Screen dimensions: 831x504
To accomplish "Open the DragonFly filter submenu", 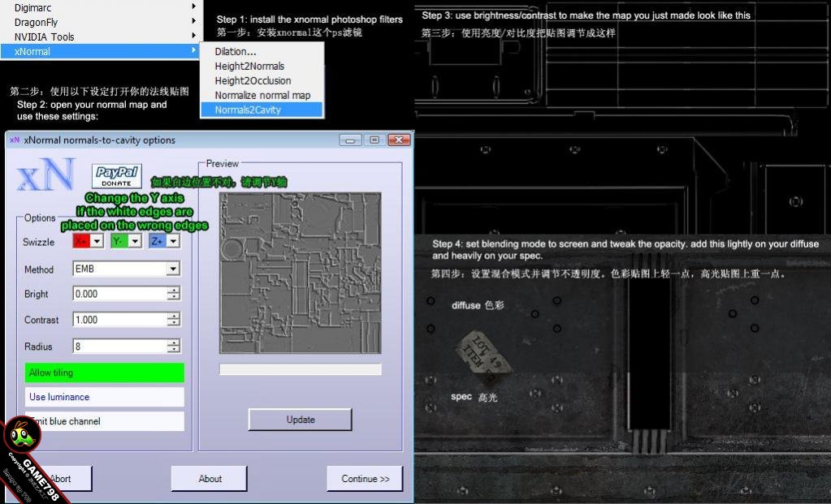I will point(101,22).
